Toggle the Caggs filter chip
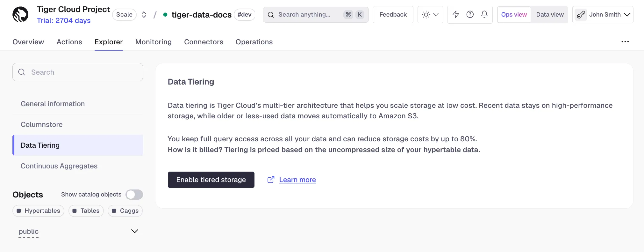The width and height of the screenshot is (644, 252). point(125,211)
